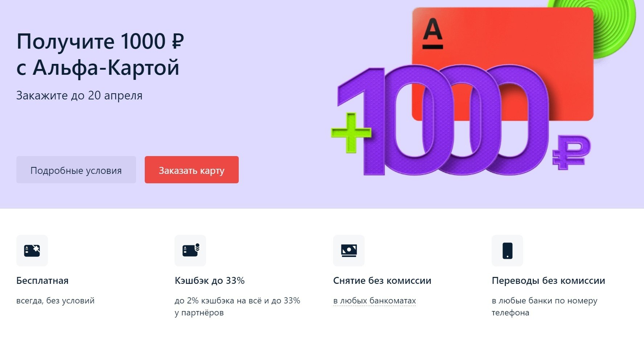Click the 'Закажите до 20 апреля' subtitle
Viewport: 644px width, 339px height.
[x=79, y=95]
